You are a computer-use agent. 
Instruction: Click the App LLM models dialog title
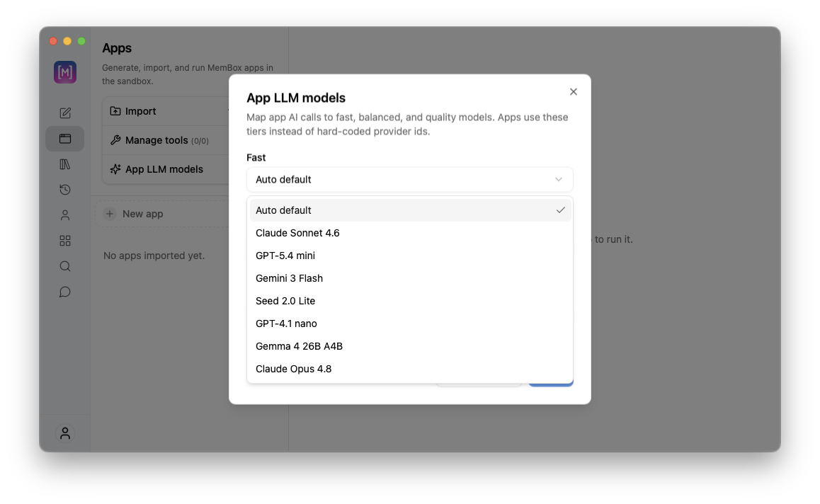coord(296,98)
